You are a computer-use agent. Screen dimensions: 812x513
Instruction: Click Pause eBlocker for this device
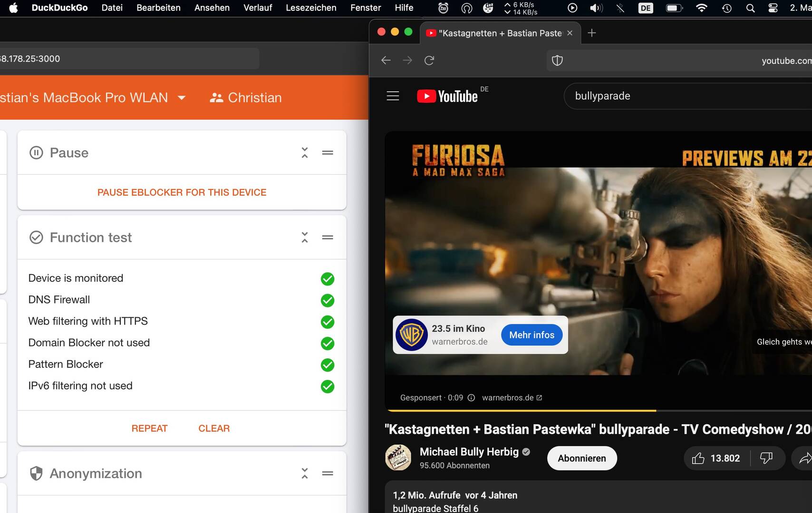(x=182, y=192)
